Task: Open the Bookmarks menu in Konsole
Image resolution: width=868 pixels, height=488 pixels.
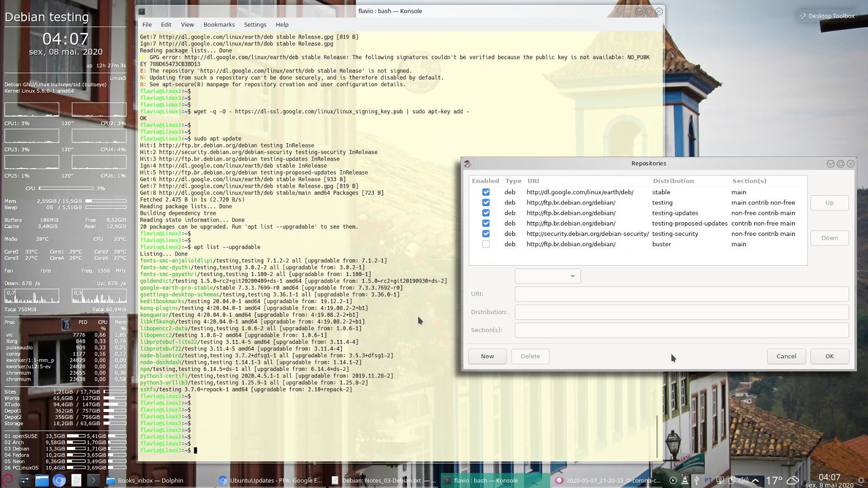Action: tap(219, 24)
